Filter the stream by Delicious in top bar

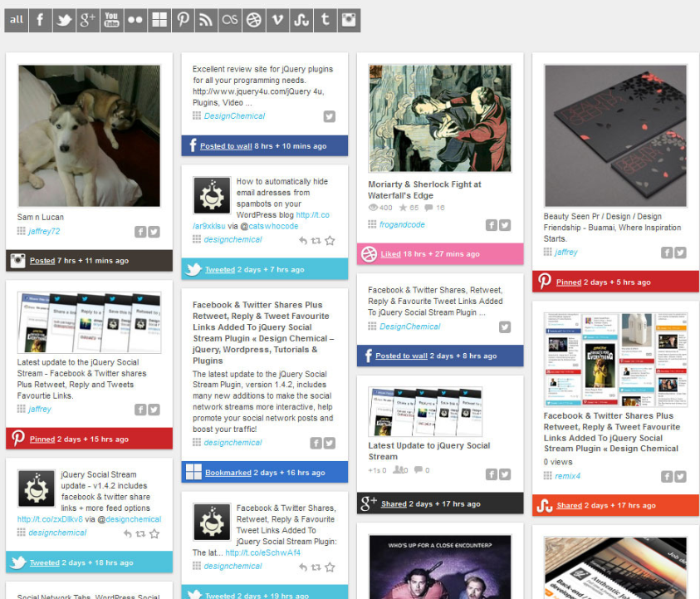click(159, 20)
